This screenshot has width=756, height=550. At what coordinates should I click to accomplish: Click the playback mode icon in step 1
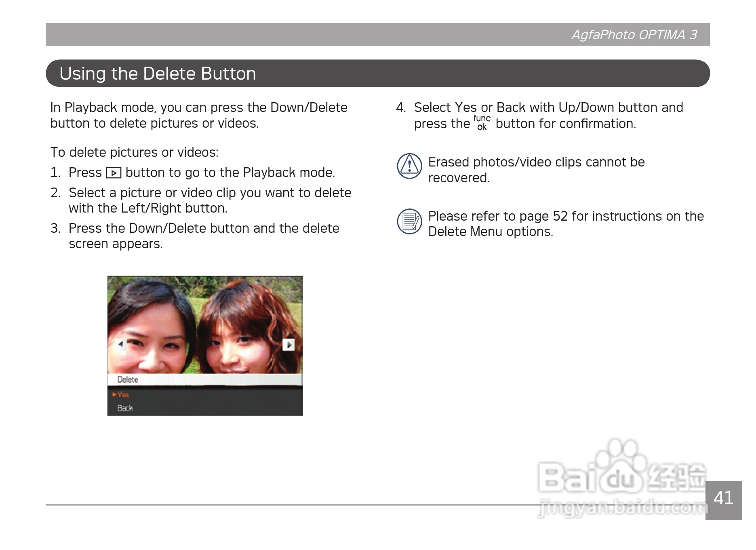pos(114,173)
